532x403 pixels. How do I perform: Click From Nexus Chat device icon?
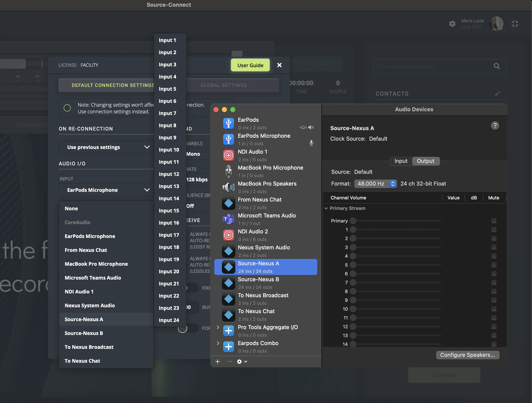[x=228, y=203]
